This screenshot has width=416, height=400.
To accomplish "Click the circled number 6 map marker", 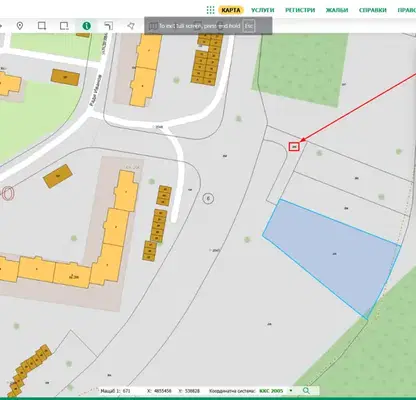I will click(208, 199).
